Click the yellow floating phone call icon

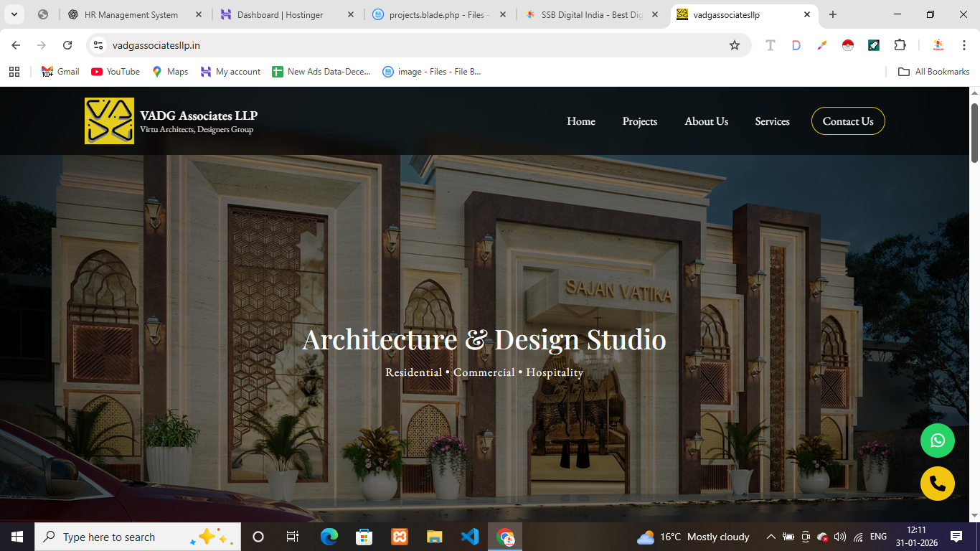click(938, 484)
